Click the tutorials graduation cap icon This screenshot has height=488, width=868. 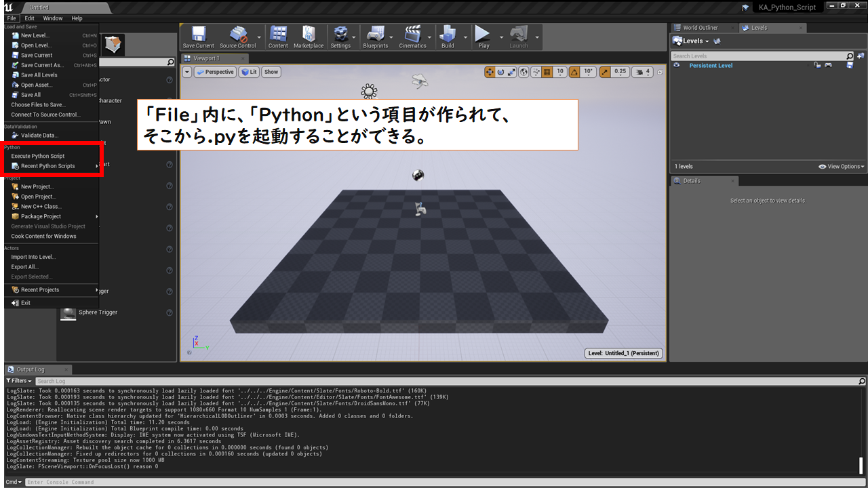tap(746, 7)
